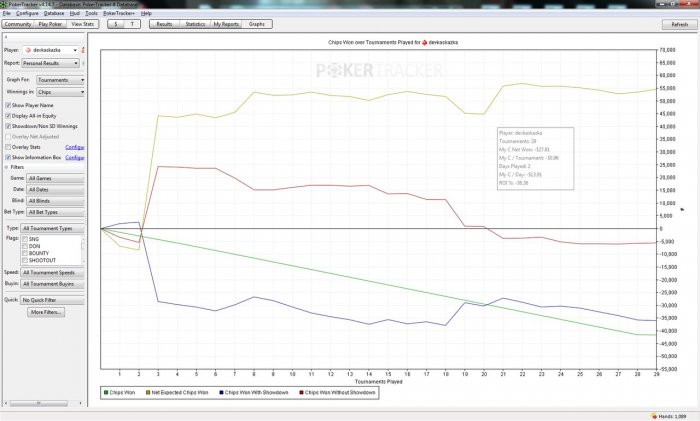Click Configure link next to Show Information Box
Screen dimensions: 700x421
pos(75,158)
